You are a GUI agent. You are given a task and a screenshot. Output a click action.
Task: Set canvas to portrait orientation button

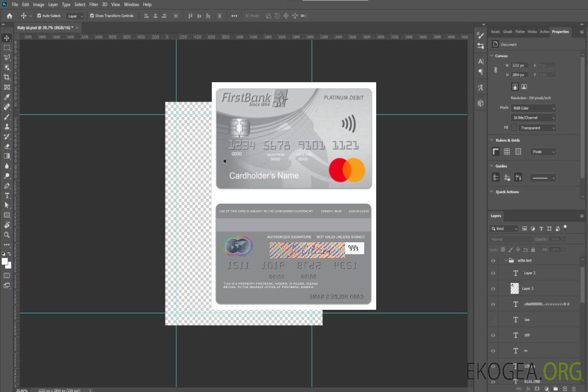pyautogui.click(x=515, y=87)
